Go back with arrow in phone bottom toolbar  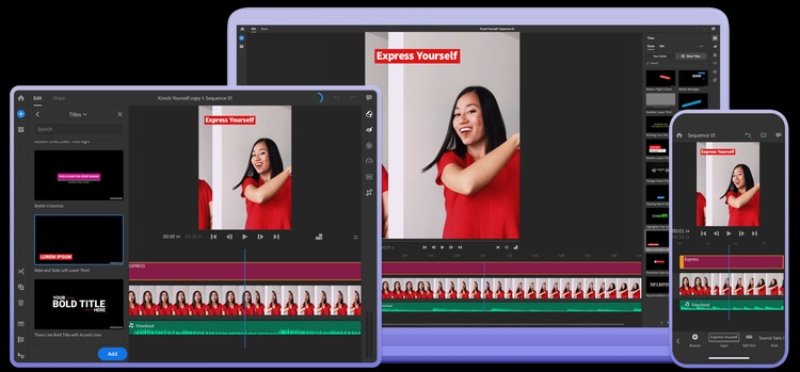(678, 341)
